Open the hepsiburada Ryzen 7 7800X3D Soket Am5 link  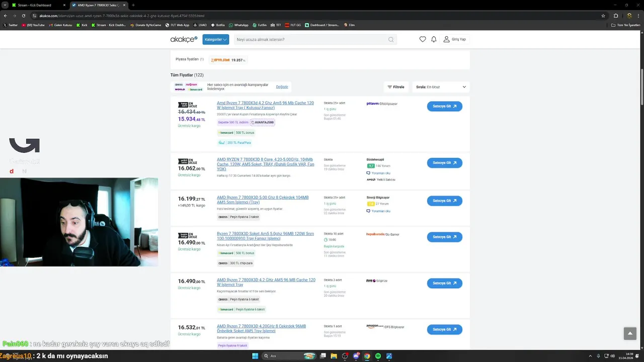tap(265, 236)
